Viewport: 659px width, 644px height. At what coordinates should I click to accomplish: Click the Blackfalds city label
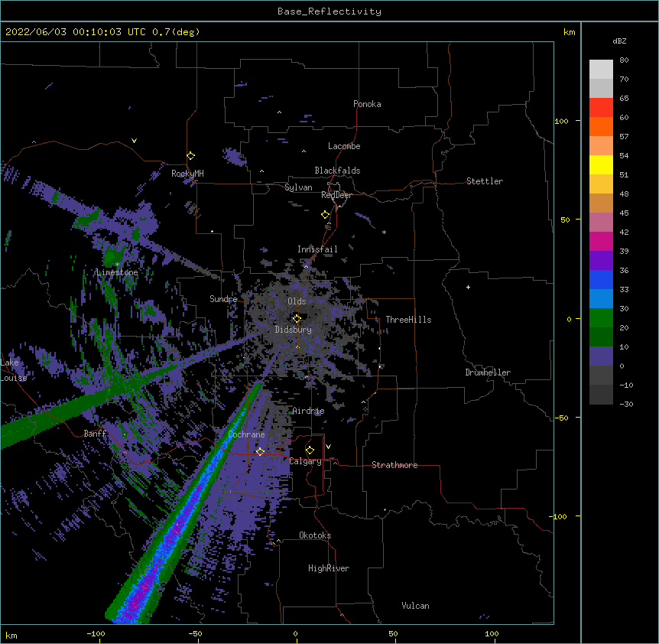tap(337, 171)
